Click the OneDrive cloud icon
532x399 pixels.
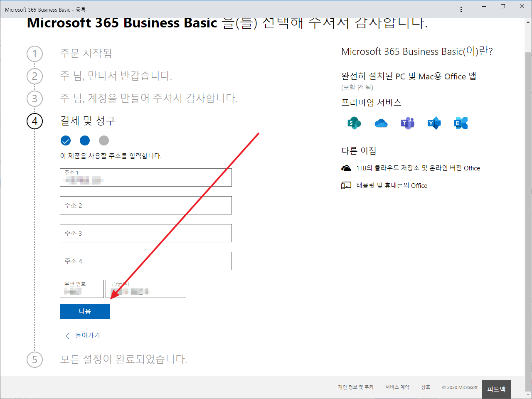click(381, 123)
